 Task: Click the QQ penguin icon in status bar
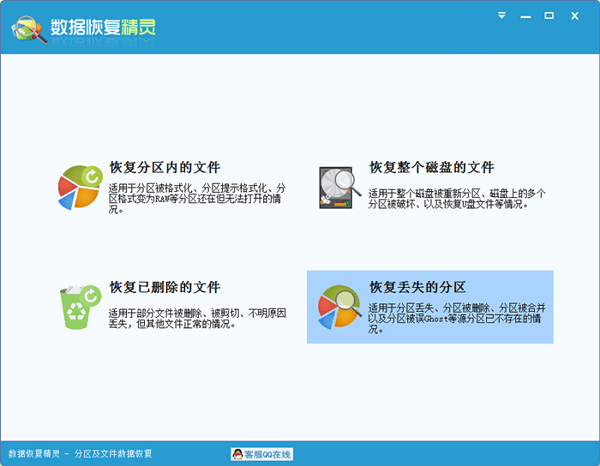pyautogui.click(x=238, y=454)
